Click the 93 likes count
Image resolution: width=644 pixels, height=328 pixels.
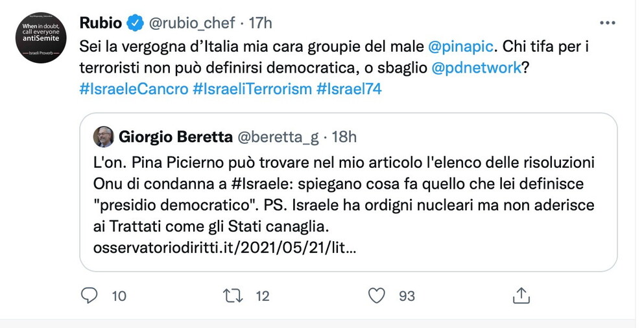(407, 296)
